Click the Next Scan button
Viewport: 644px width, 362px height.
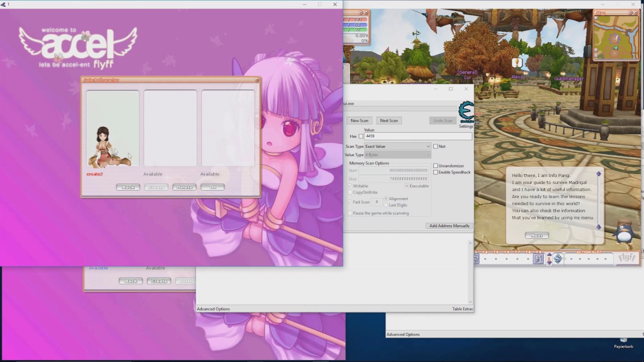click(389, 121)
